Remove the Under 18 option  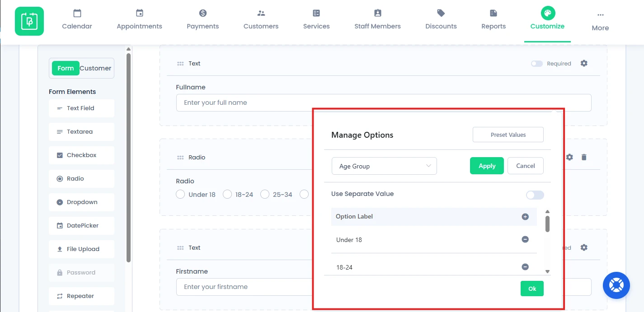(525, 239)
